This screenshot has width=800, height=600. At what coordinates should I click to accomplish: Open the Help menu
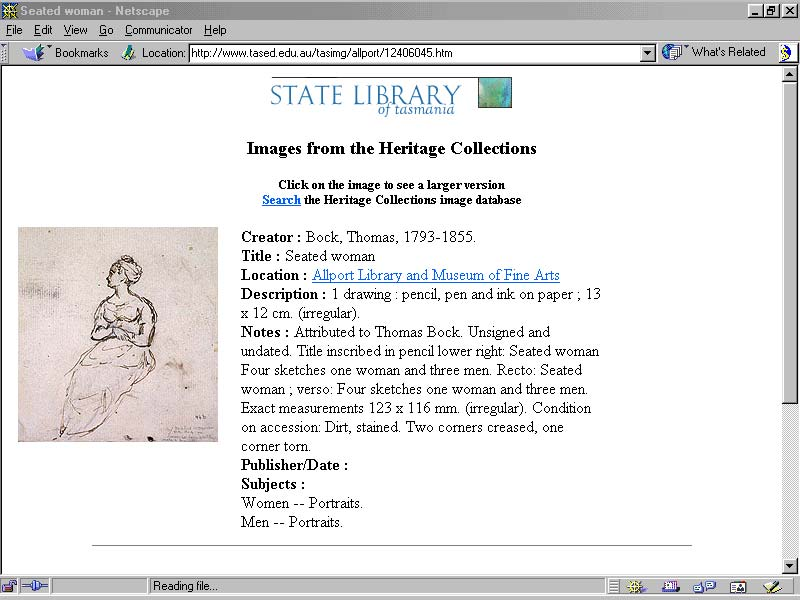click(x=215, y=30)
